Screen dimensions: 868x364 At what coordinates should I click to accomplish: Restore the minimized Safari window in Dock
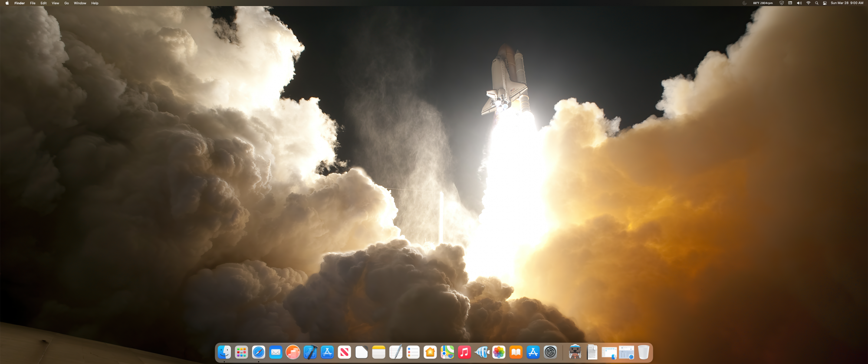click(x=626, y=353)
